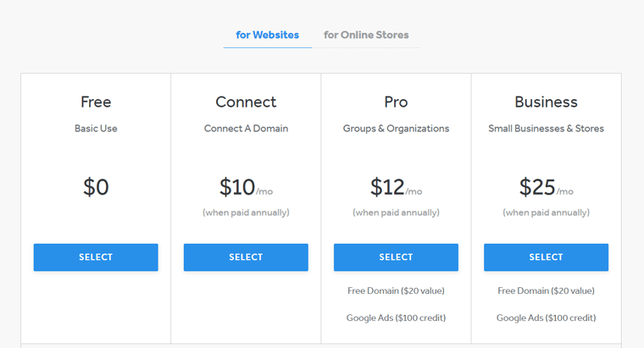The height and width of the screenshot is (348, 644).
Task: Click the Small Businesses & Stores subtitle
Action: (x=546, y=129)
